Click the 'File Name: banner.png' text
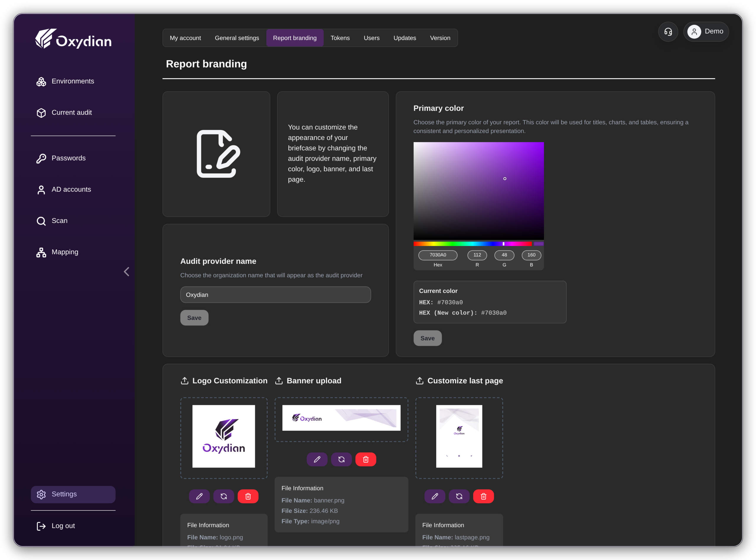Viewport: 756px width, 560px height. [x=313, y=500]
